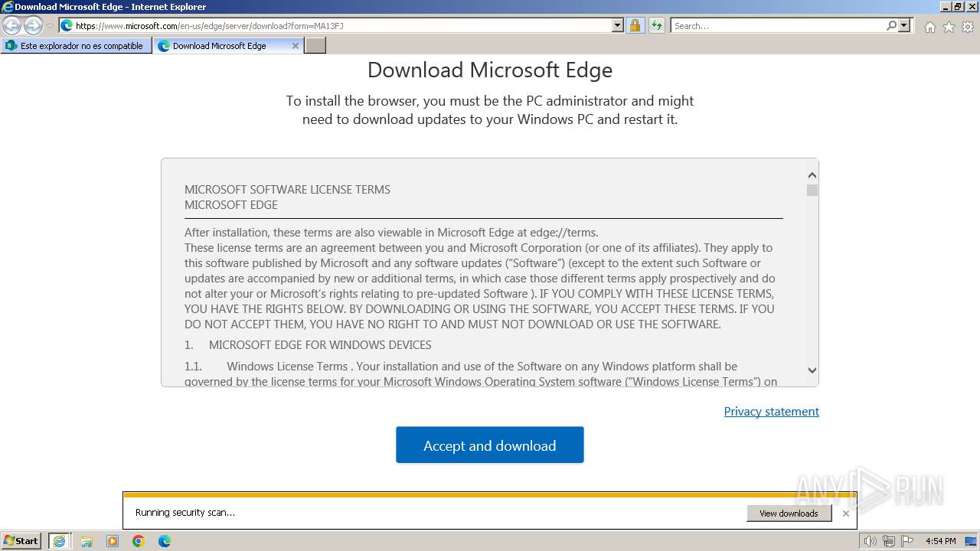
Task: Click the Action Center flag icon
Action: coord(907,541)
